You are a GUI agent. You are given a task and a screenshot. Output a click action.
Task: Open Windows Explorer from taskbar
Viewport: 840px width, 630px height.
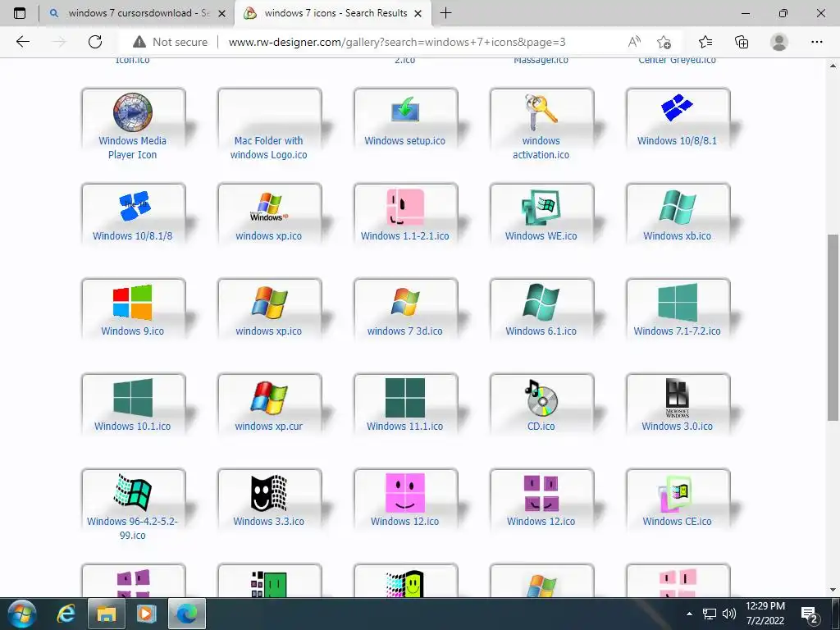click(106, 614)
